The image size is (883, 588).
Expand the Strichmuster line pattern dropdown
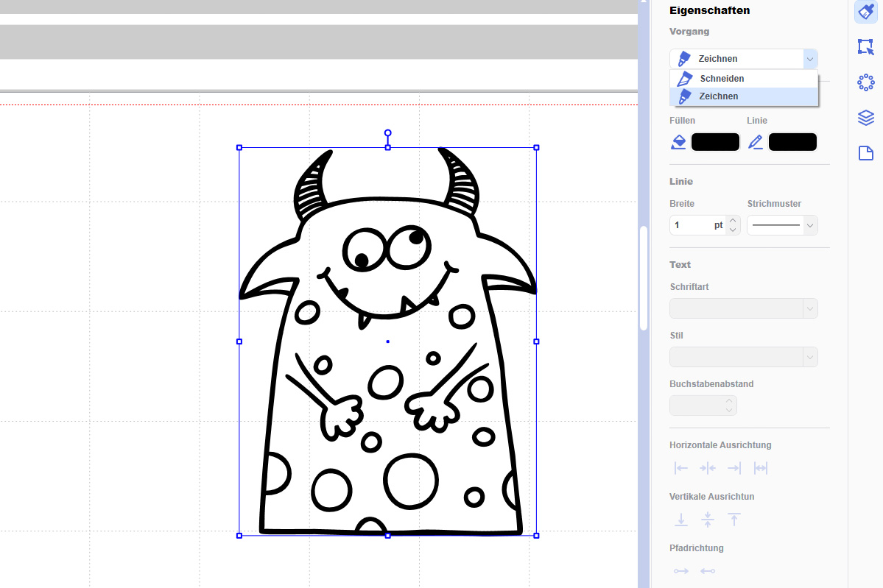tap(810, 225)
